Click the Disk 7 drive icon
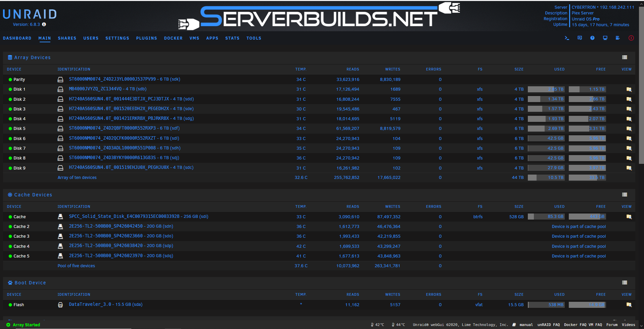The height and width of the screenshot is (329, 644). pos(60,148)
